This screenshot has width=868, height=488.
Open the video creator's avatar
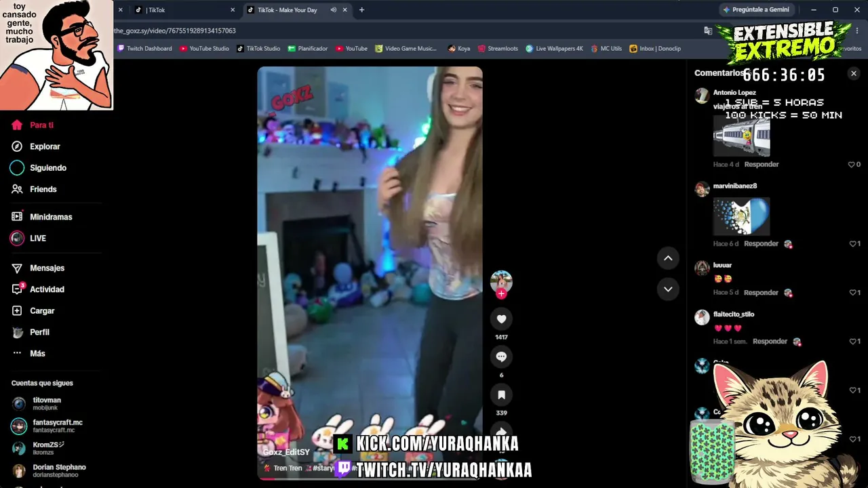pos(501,281)
